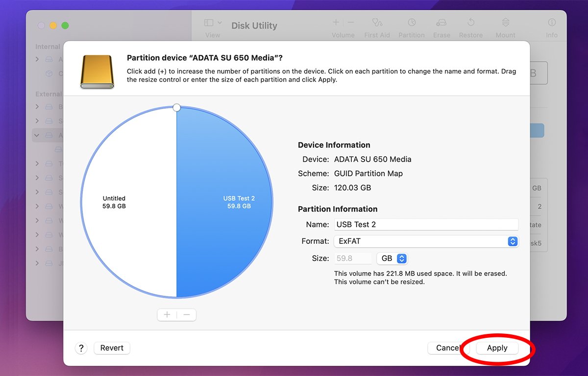Click the partition Name text field

(426, 225)
